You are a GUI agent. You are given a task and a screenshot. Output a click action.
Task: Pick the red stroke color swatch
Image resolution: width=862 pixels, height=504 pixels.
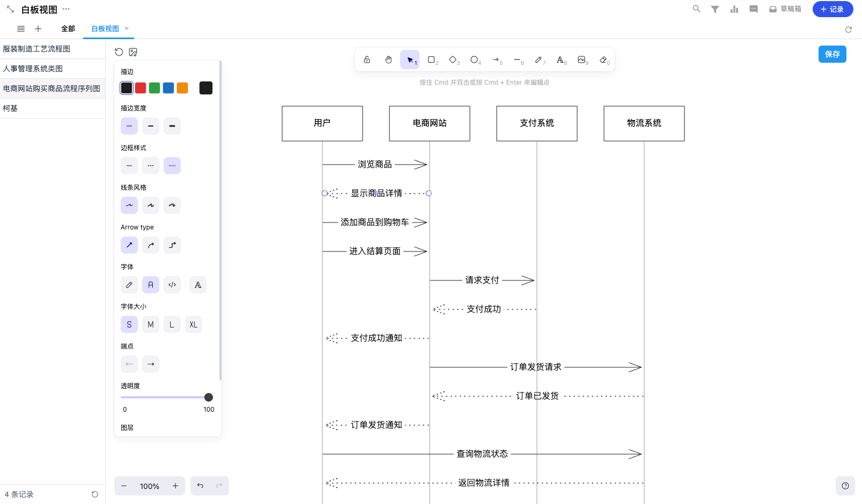(x=141, y=88)
